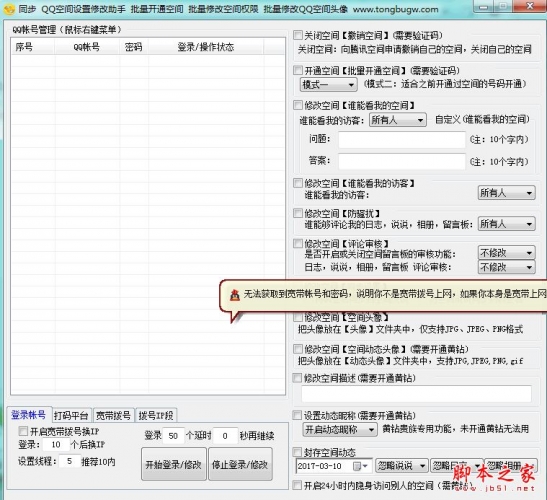Open 忽略说说 dropdown
547x500 pixels.
[402, 466]
